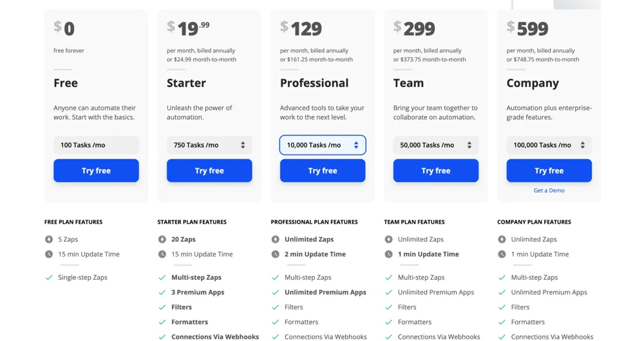The width and height of the screenshot is (644, 341).
Task: Click the lightning icon next to 20 Zaps
Action: pos(162,239)
